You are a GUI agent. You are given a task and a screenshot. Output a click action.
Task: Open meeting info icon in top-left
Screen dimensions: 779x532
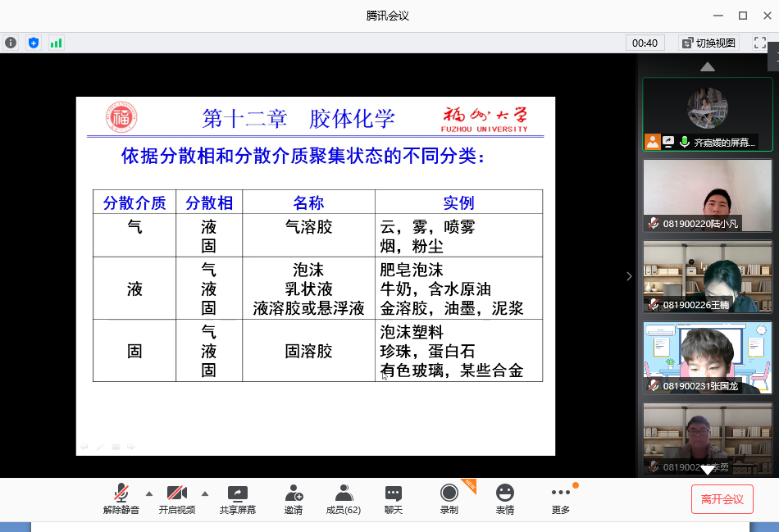pos(11,43)
